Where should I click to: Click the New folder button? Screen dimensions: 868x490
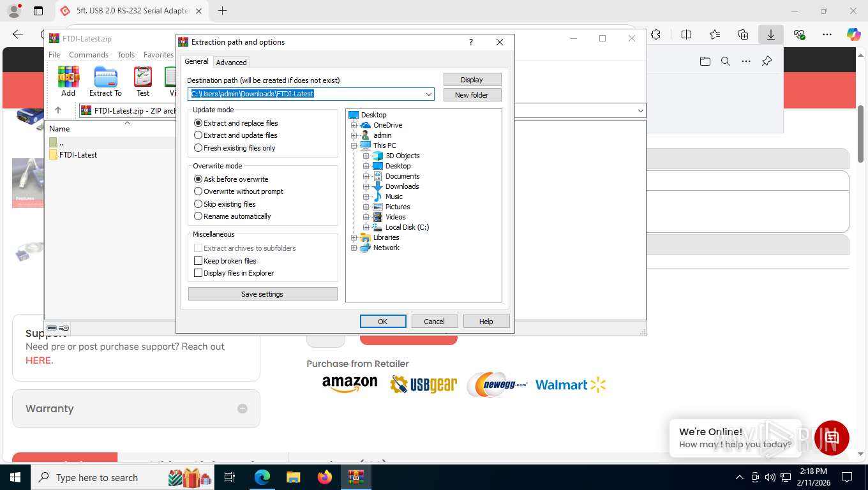[472, 95]
